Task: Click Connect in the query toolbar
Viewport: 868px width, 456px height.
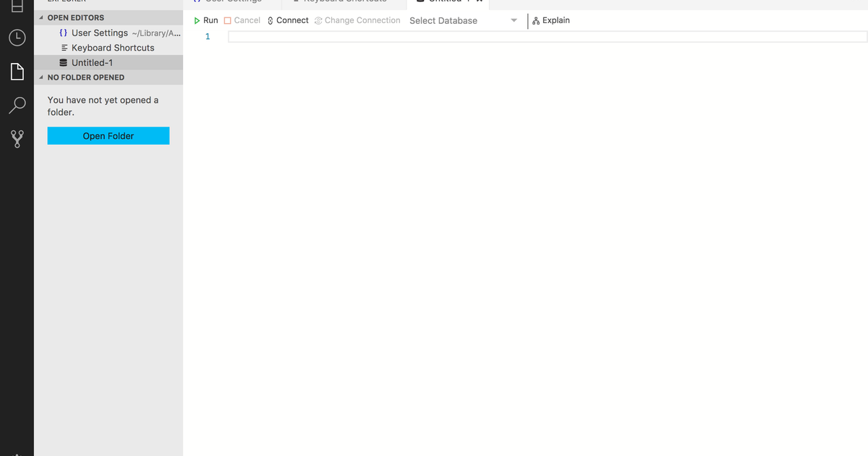Action: click(288, 20)
